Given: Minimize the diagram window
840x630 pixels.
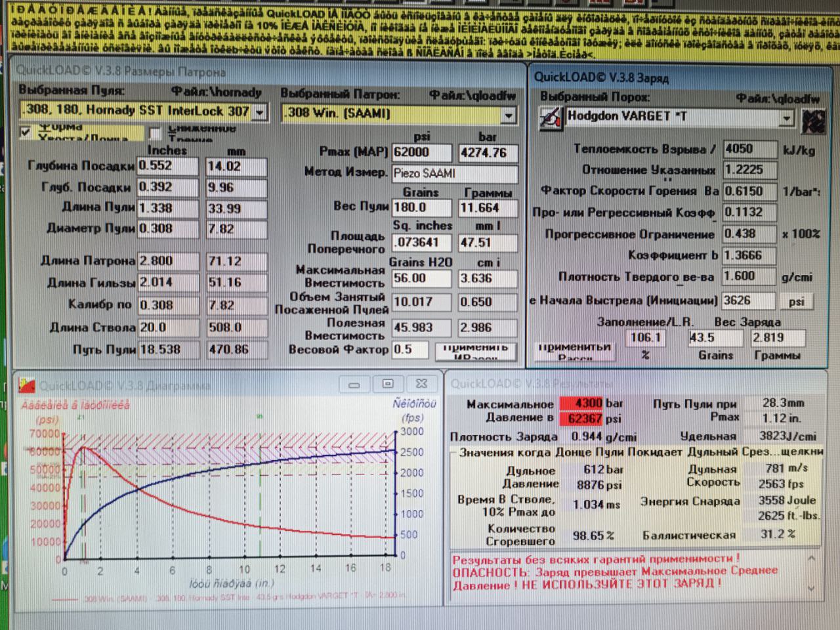Looking at the screenshot, I should (354, 384).
